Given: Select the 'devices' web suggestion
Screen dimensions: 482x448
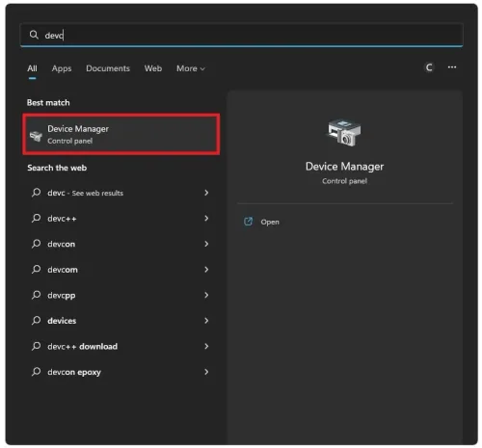Looking at the screenshot, I should [x=120, y=321].
